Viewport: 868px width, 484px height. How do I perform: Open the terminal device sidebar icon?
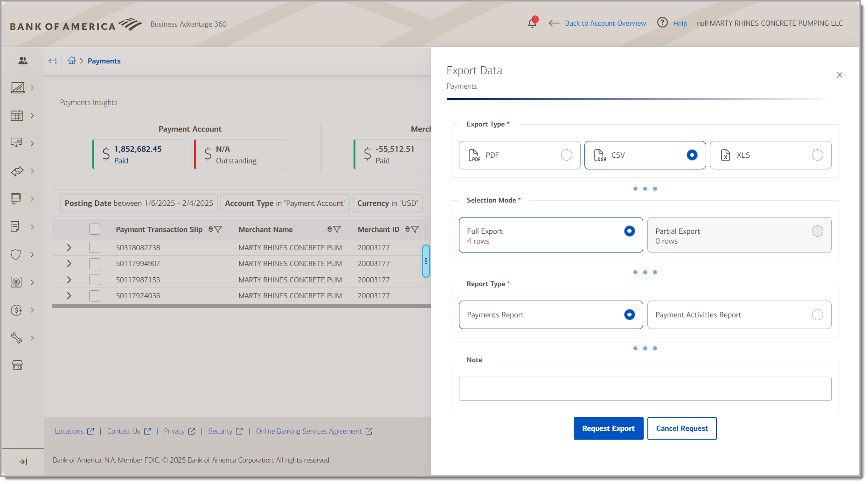click(x=16, y=199)
